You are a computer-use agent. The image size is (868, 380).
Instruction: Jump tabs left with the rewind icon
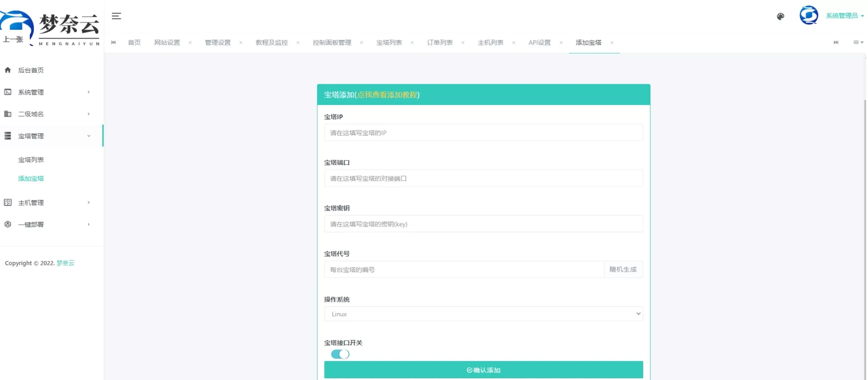(x=114, y=42)
